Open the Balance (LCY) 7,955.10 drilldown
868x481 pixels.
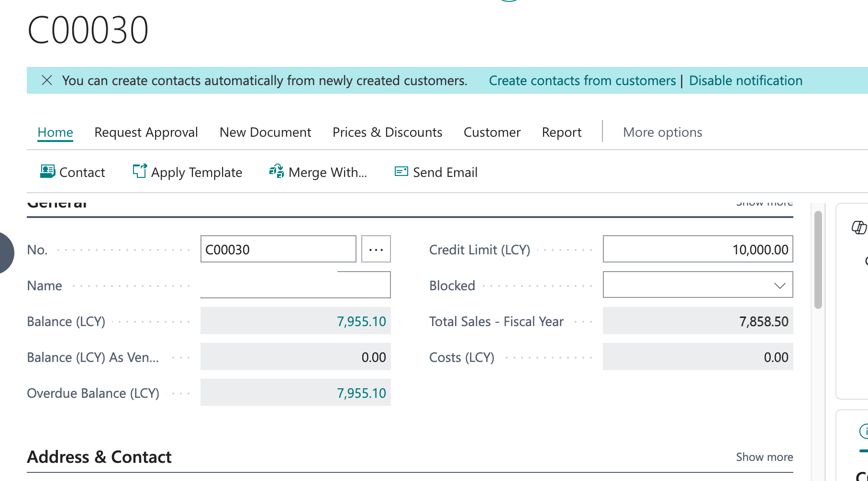(361, 321)
